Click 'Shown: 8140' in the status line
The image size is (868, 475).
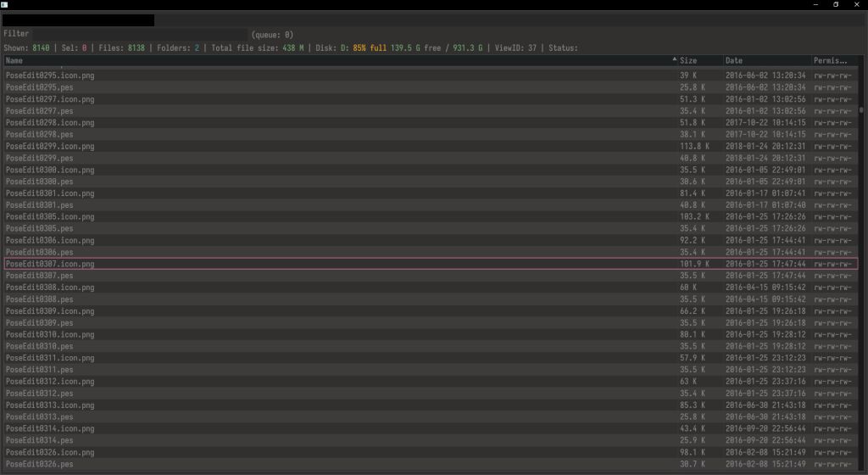[26, 48]
